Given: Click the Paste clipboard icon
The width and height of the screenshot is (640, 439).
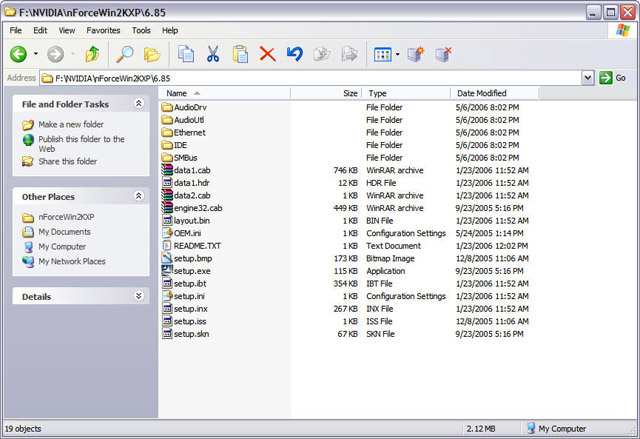Looking at the screenshot, I should pyautogui.click(x=240, y=54).
